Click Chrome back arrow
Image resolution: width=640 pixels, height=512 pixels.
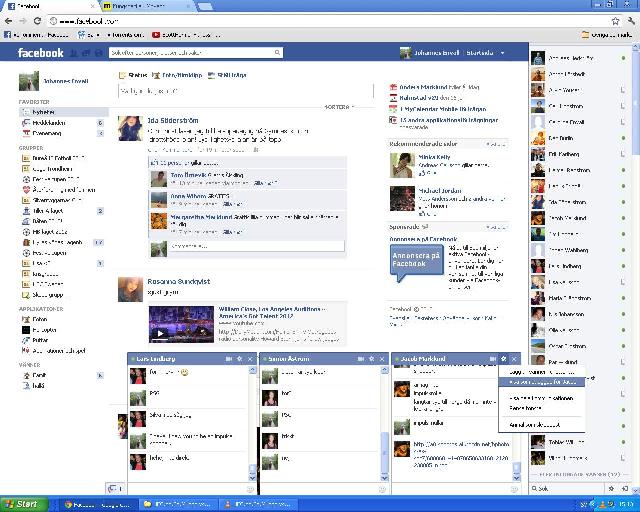point(9,21)
